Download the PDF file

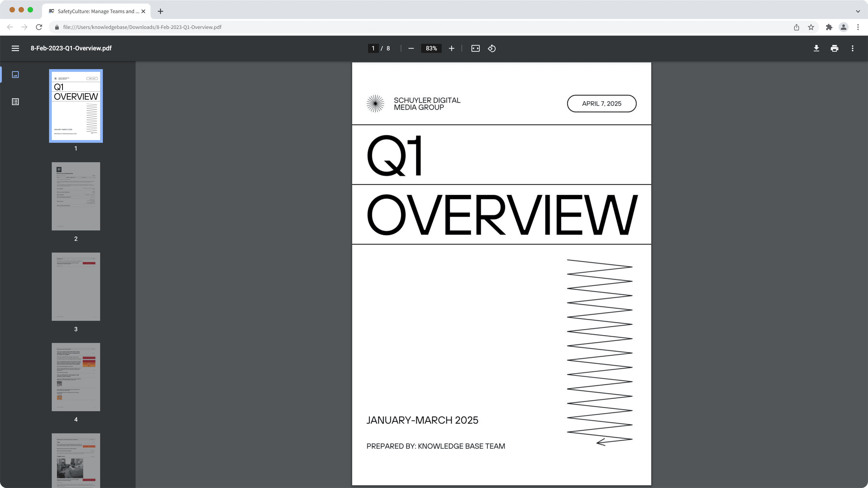(816, 49)
